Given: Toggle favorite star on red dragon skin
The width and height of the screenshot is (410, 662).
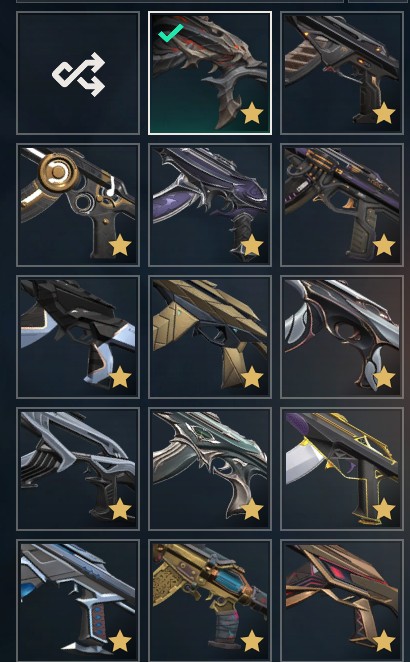Looking at the screenshot, I should [x=252, y=113].
